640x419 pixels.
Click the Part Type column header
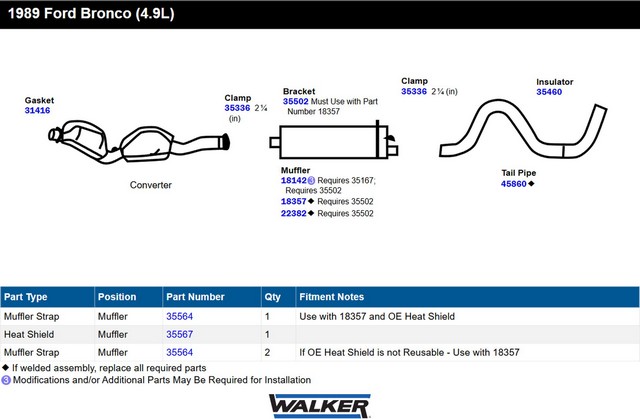(x=26, y=297)
